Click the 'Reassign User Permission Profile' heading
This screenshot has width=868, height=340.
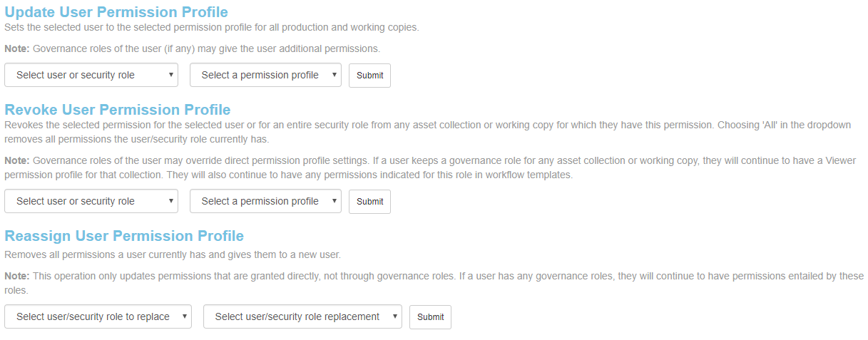(x=124, y=236)
